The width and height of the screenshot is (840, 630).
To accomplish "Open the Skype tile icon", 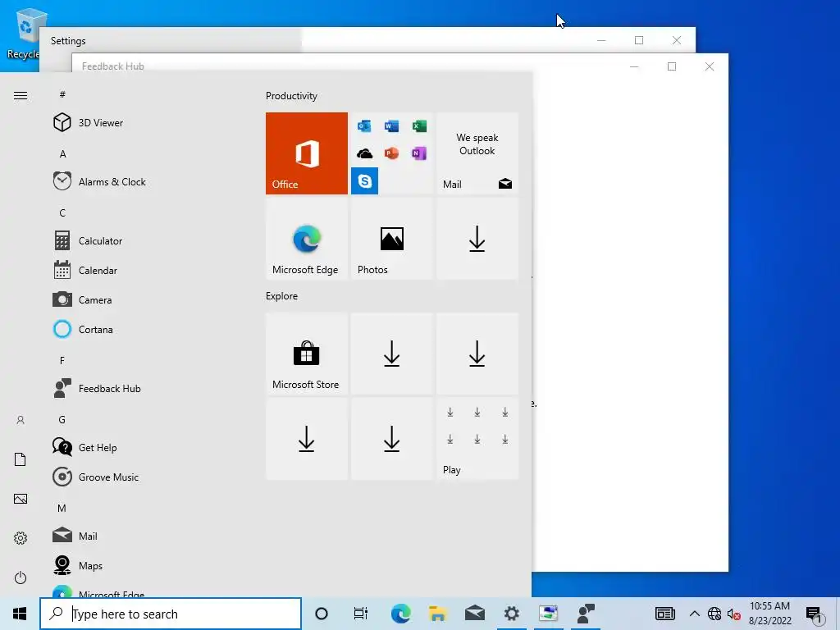I will click(365, 181).
